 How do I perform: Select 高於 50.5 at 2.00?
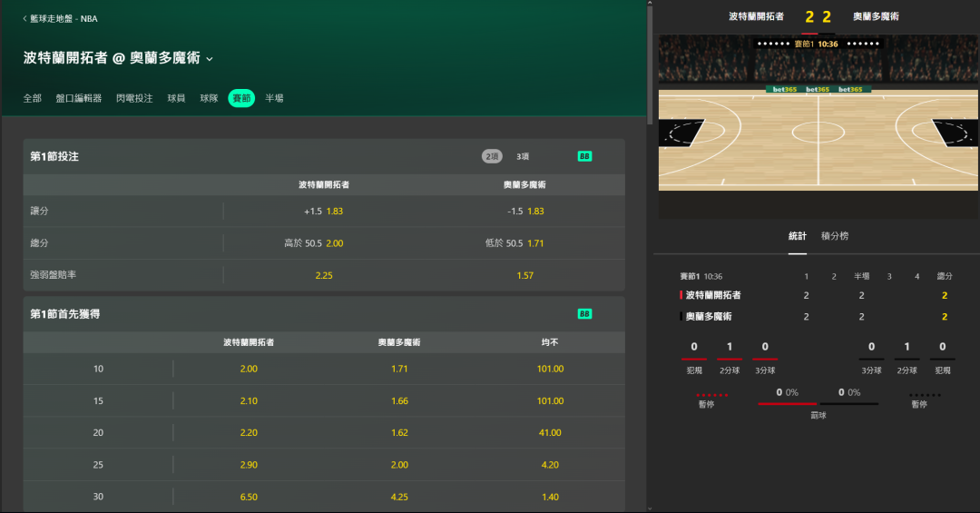pos(324,243)
